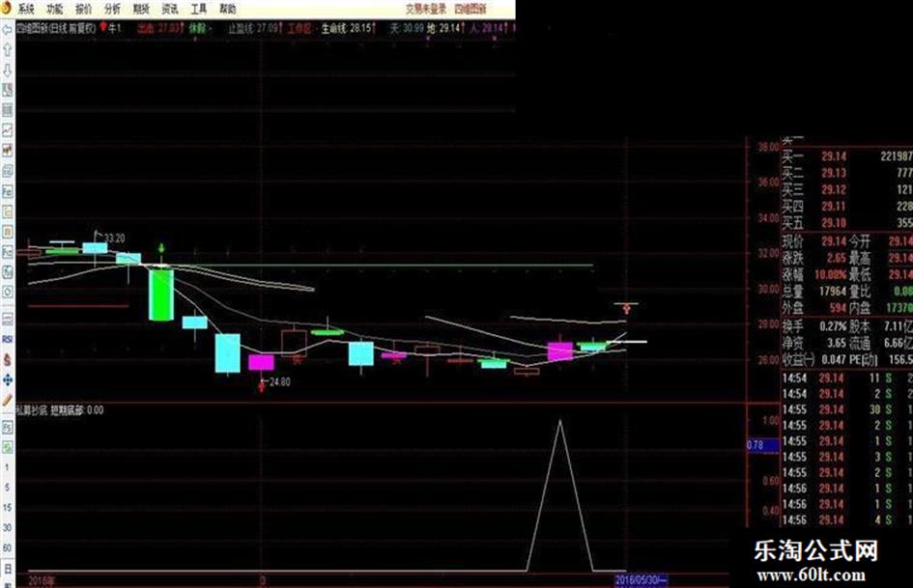Click the chart sidebar icon above the round clock-like icon
Viewport: 913px width, 588px height.
pyautogui.click(x=7, y=272)
